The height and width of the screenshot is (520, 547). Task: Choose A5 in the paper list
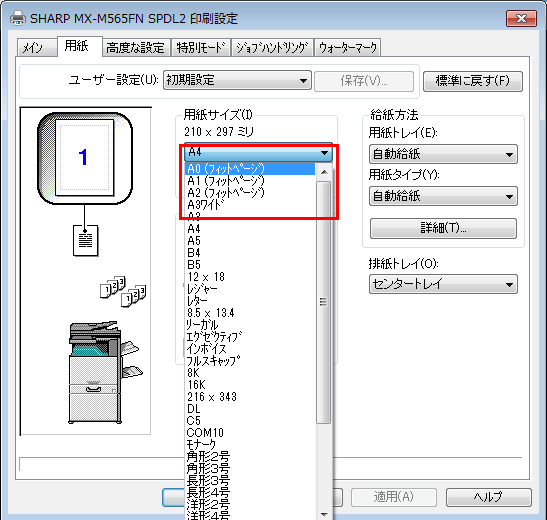pos(250,241)
